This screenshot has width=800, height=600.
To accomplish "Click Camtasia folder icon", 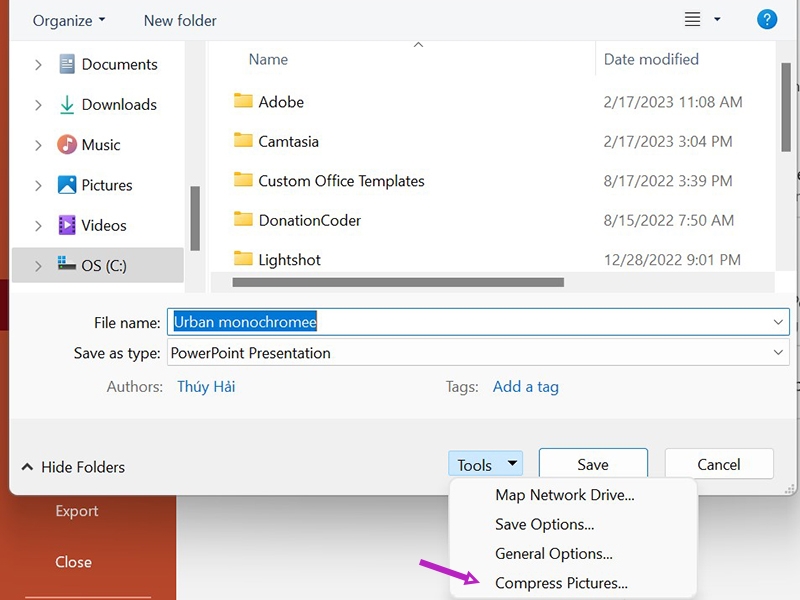I will click(243, 140).
